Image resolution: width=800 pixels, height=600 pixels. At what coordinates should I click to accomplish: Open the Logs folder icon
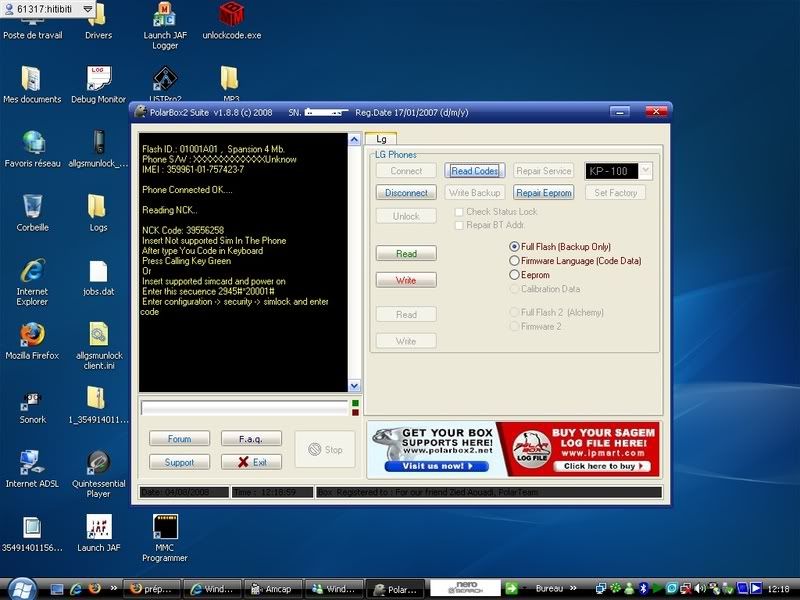coord(98,213)
